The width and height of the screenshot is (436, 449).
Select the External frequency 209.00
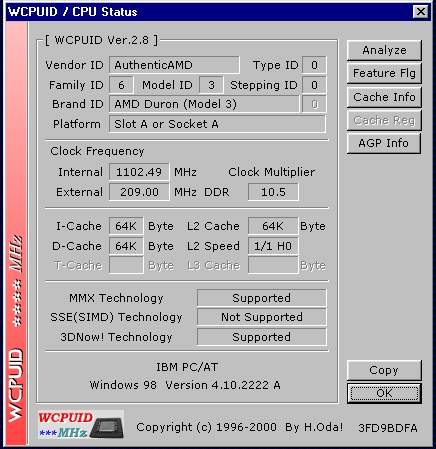[x=139, y=192]
